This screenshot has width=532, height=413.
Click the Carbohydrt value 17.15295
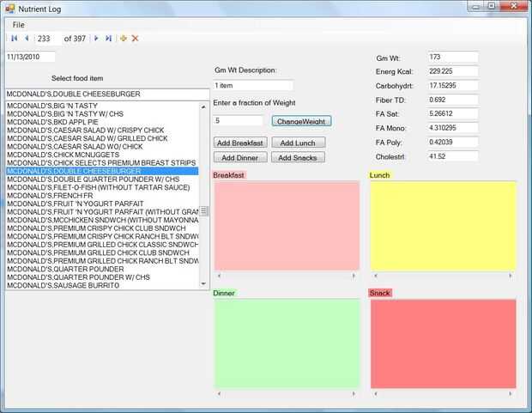(x=453, y=86)
